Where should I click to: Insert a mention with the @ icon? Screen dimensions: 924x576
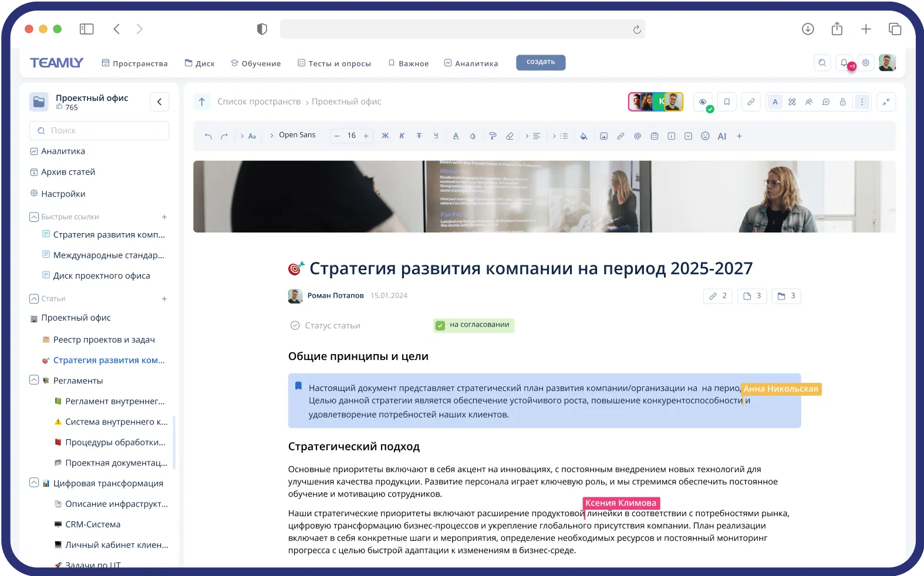click(638, 136)
